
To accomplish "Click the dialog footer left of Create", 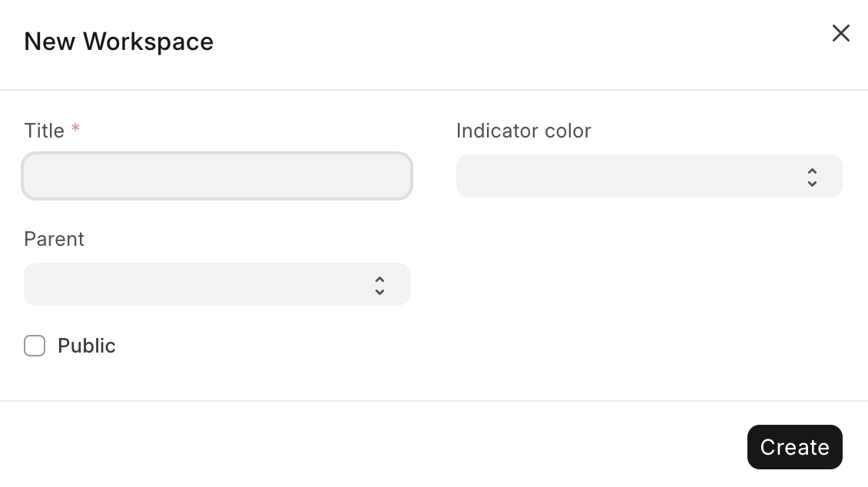I will tap(384, 446).
